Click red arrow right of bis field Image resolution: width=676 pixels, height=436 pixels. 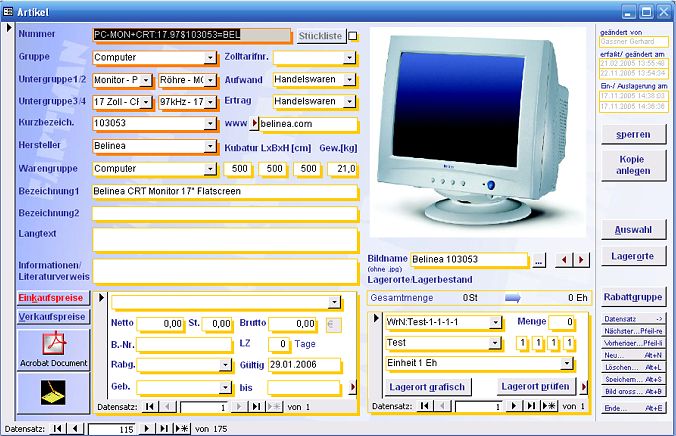(x=352, y=387)
